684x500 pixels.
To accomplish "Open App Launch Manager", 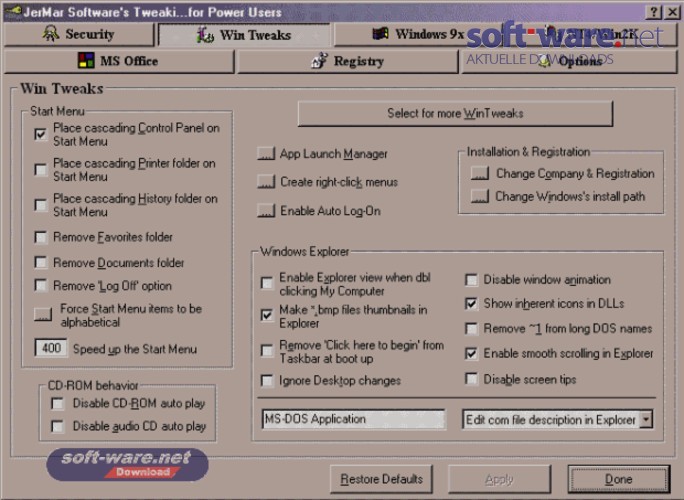I will 266,154.
